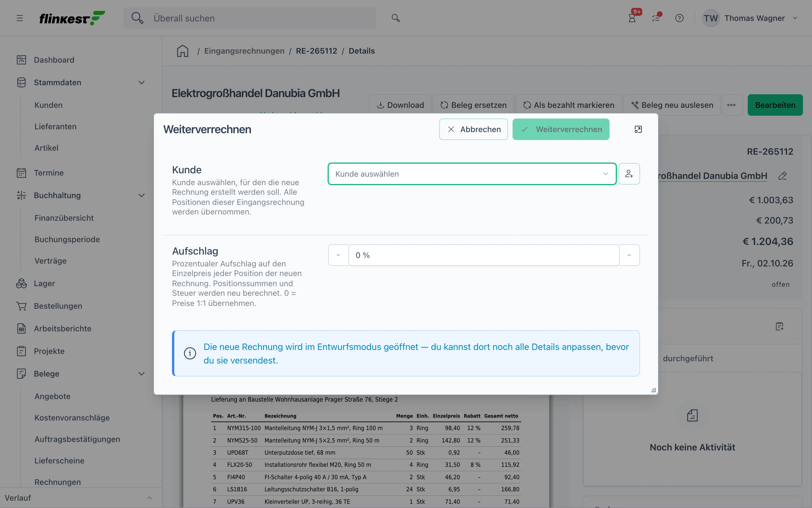Viewport: 812px width, 508px height.
Task: Click the note-add icon in activity panel
Action: click(780, 326)
